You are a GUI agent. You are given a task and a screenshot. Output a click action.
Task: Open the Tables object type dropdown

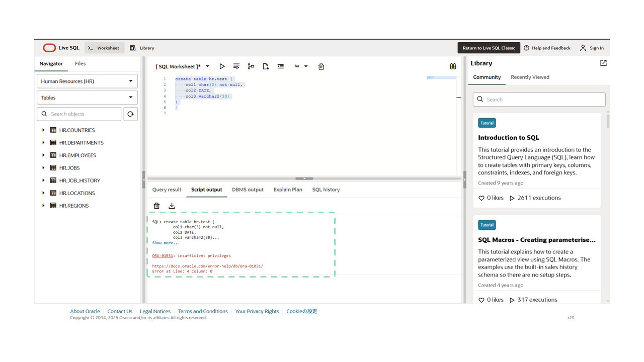click(87, 98)
